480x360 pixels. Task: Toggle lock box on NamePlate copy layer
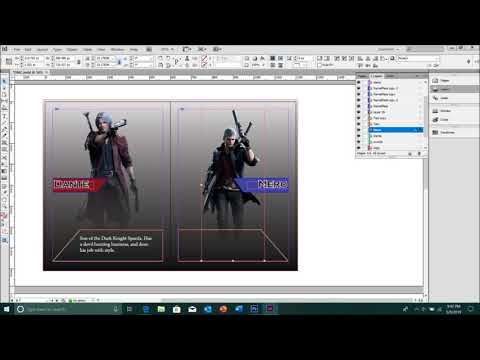click(x=364, y=94)
